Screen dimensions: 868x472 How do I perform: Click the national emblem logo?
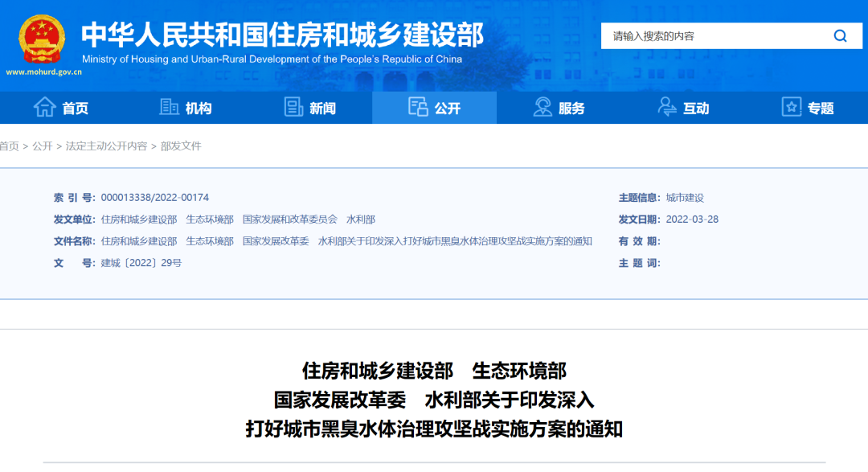[x=43, y=39]
